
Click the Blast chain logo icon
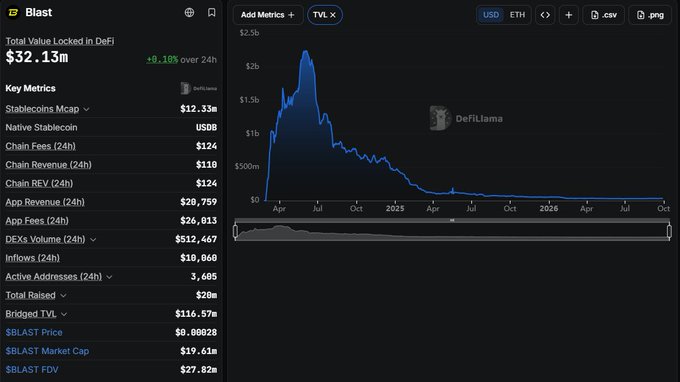(x=13, y=13)
